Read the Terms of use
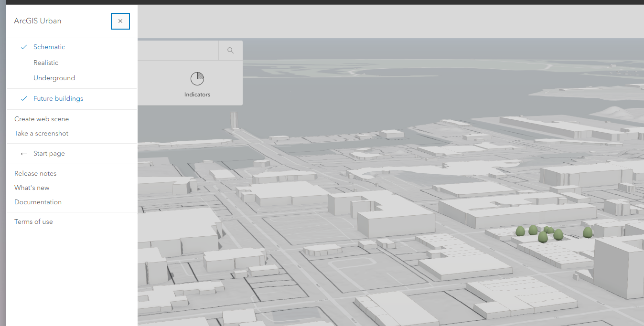The width and height of the screenshot is (644, 326). pyautogui.click(x=33, y=221)
